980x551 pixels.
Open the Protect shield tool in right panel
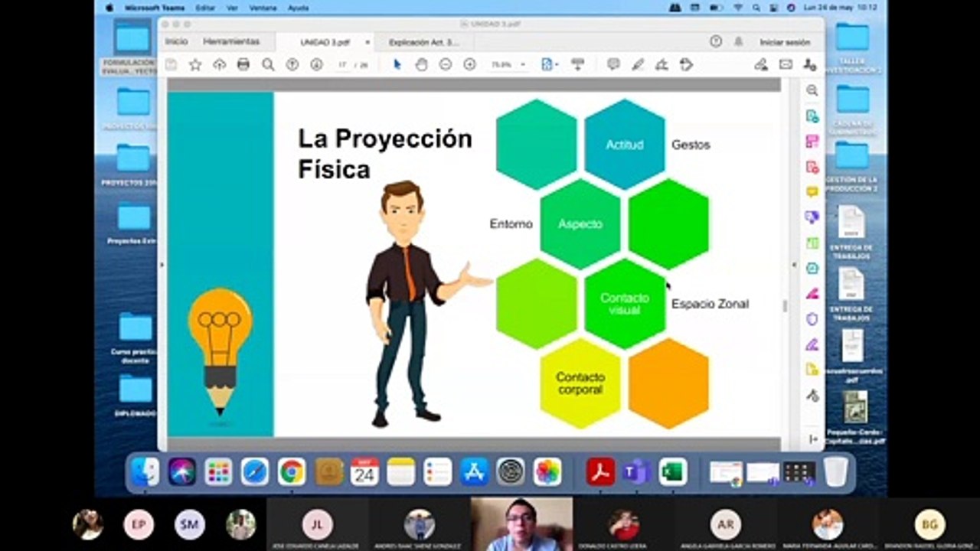(812, 318)
